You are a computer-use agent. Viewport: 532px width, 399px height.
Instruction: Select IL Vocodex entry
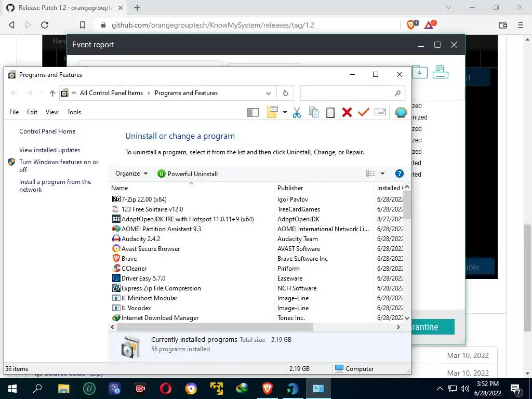[136, 308]
